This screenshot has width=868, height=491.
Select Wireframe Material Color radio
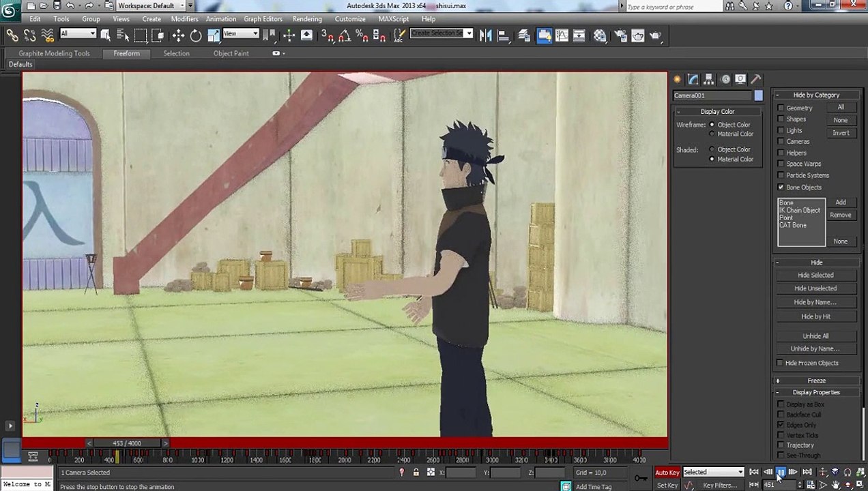click(712, 134)
